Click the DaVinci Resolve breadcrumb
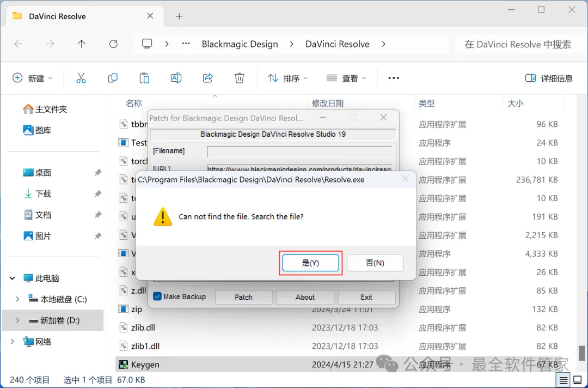The height and width of the screenshot is (388, 588). [338, 44]
